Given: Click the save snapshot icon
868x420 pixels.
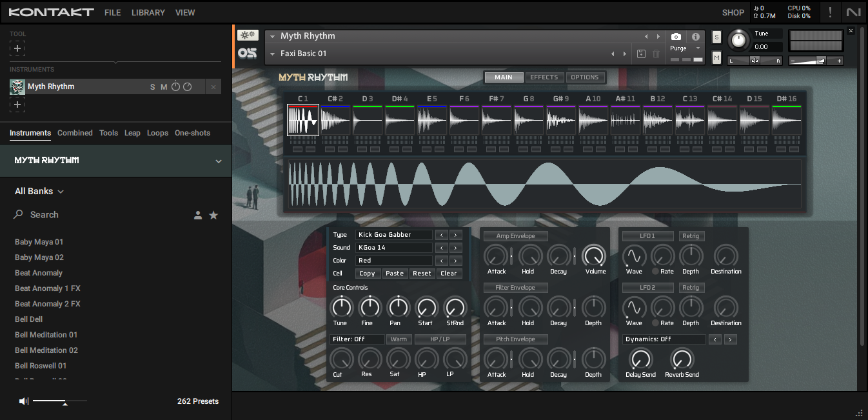Looking at the screenshot, I should (x=641, y=54).
